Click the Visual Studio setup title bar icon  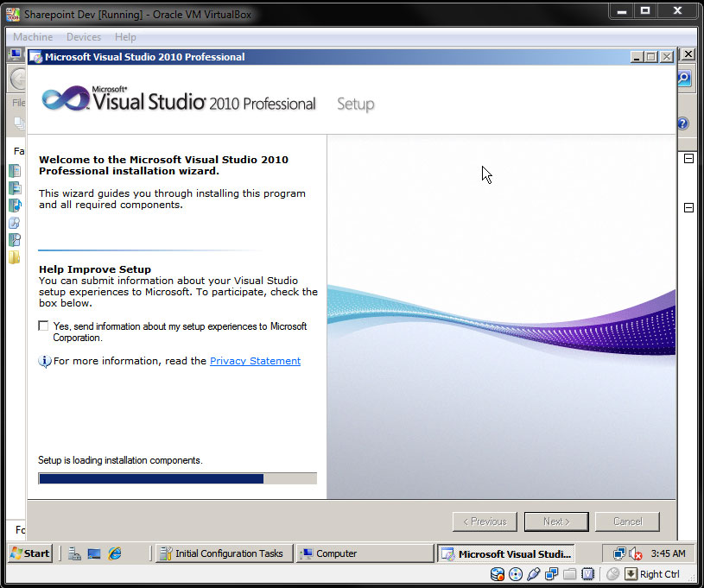pos(36,57)
